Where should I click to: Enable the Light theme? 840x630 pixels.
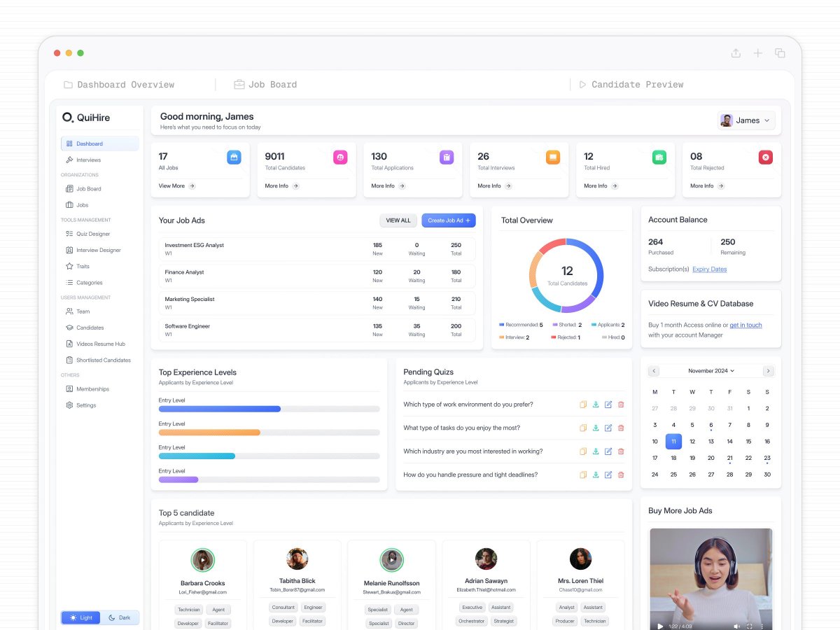click(x=80, y=617)
